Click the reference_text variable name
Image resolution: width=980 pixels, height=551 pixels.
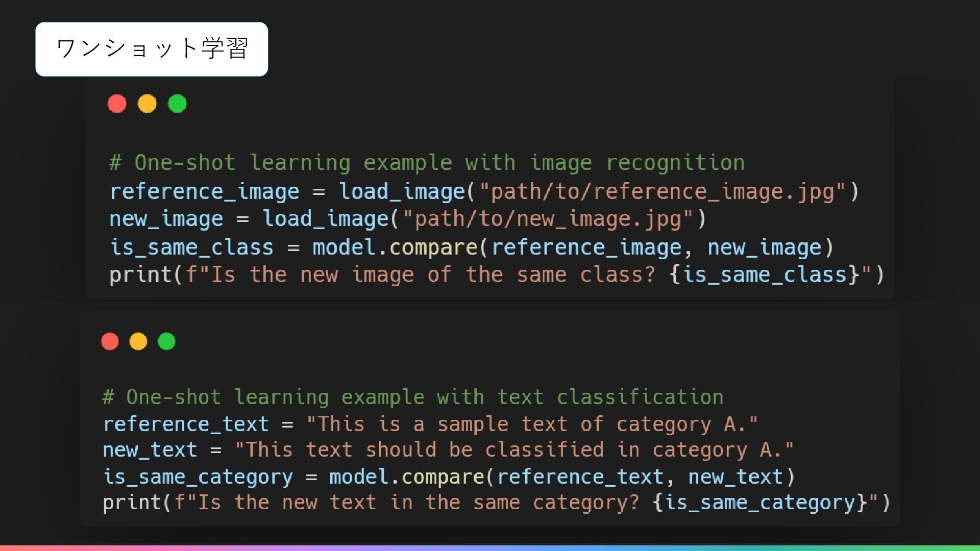[186, 424]
